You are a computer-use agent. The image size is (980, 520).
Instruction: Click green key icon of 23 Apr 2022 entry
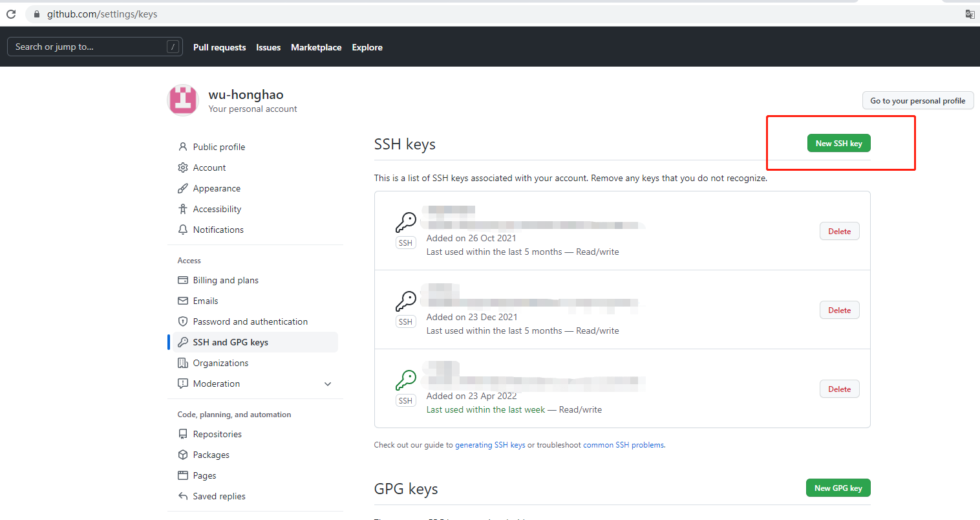point(406,380)
